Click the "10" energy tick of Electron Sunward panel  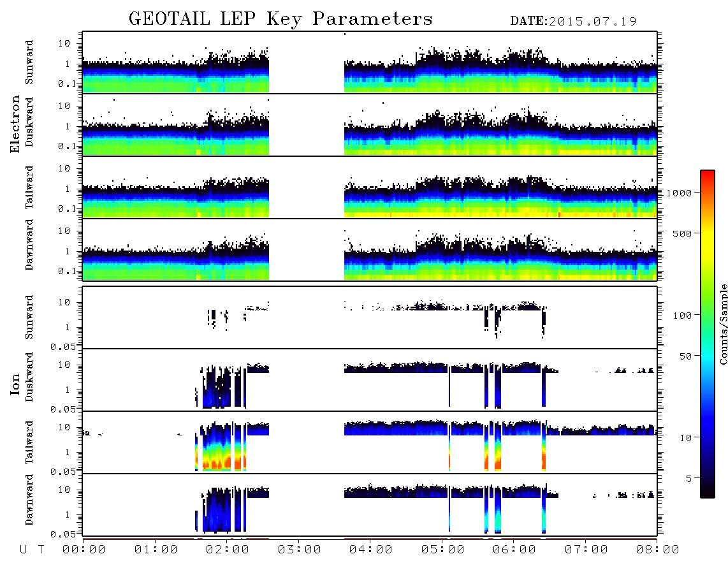[64, 43]
